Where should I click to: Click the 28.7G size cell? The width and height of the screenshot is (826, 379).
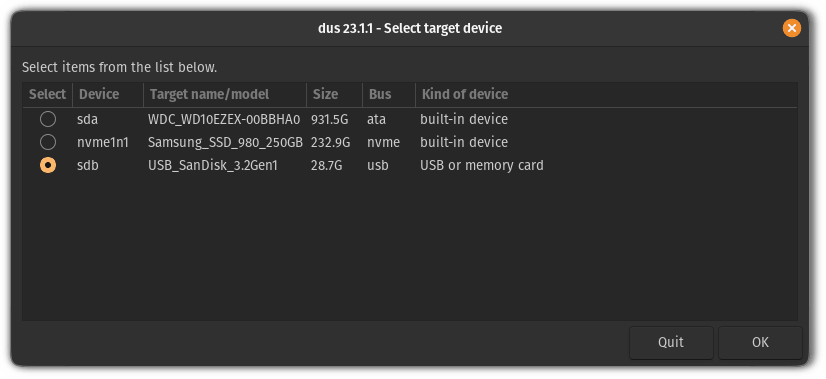pos(327,166)
